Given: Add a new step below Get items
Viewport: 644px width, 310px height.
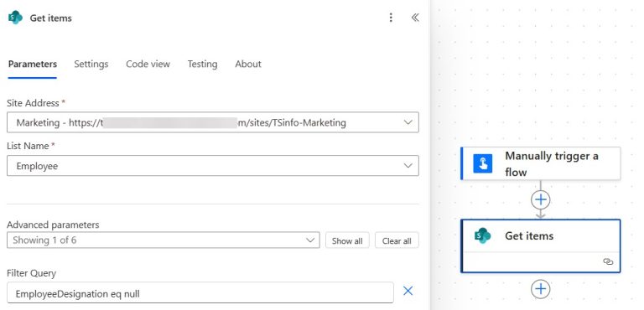Looking at the screenshot, I should coord(541,289).
